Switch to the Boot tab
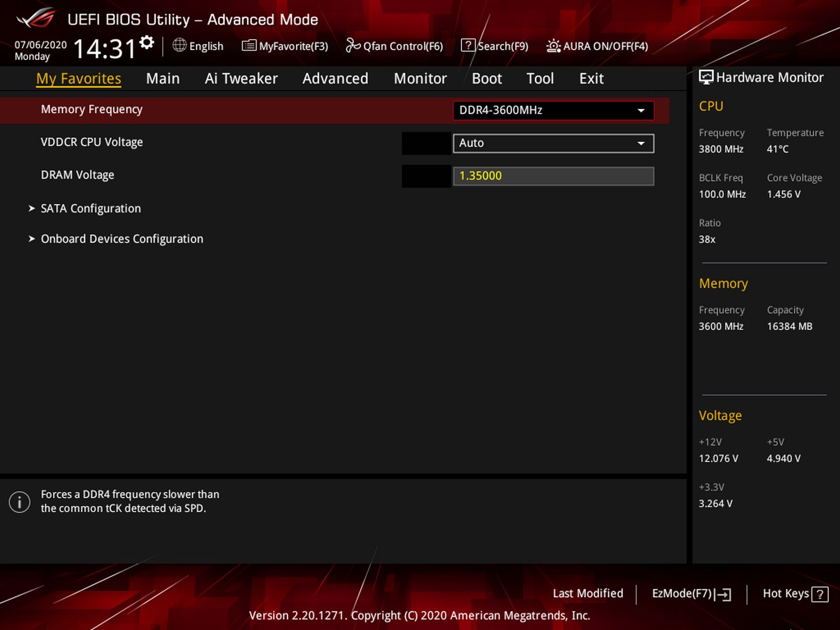The image size is (840, 630). click(487, 79)
